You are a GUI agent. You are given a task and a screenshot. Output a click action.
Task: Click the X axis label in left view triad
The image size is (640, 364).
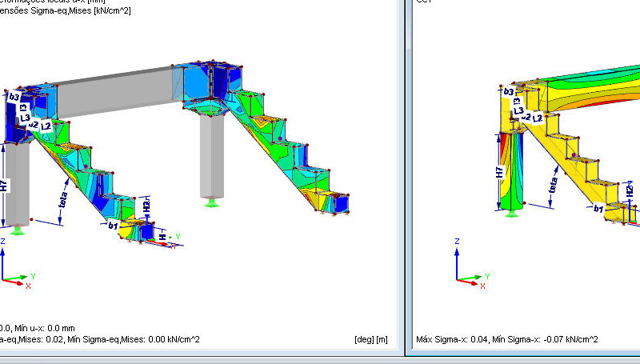point(28,286)
